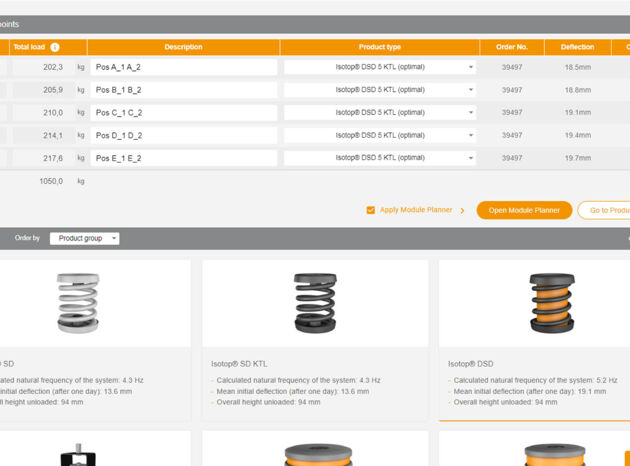Click the Go to Product button
This screenshot has height=466, width=630.
[x=605, y=210]
